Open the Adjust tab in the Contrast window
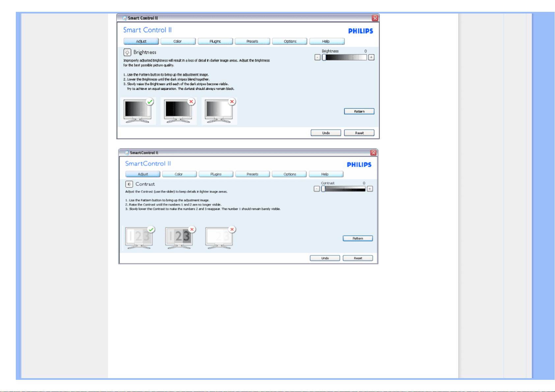The width and height of the screenshot is (555, 392). coord(143,174)
